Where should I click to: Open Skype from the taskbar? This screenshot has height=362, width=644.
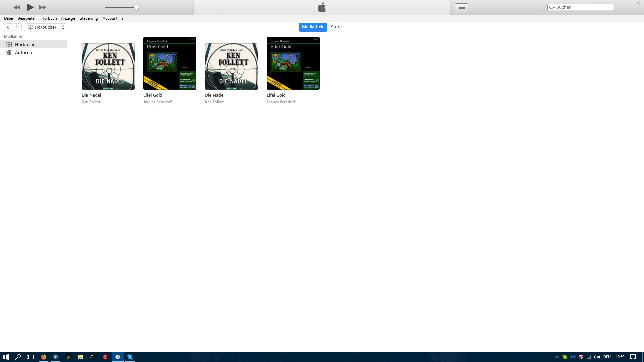point(130,357)
